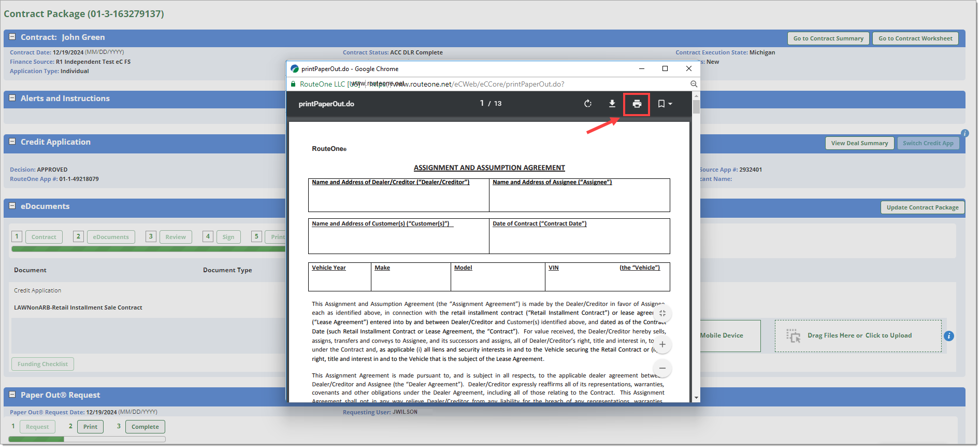The image size is (980, 448).
Task: Select the Contract step tab
Action: [x=44, y=237]
